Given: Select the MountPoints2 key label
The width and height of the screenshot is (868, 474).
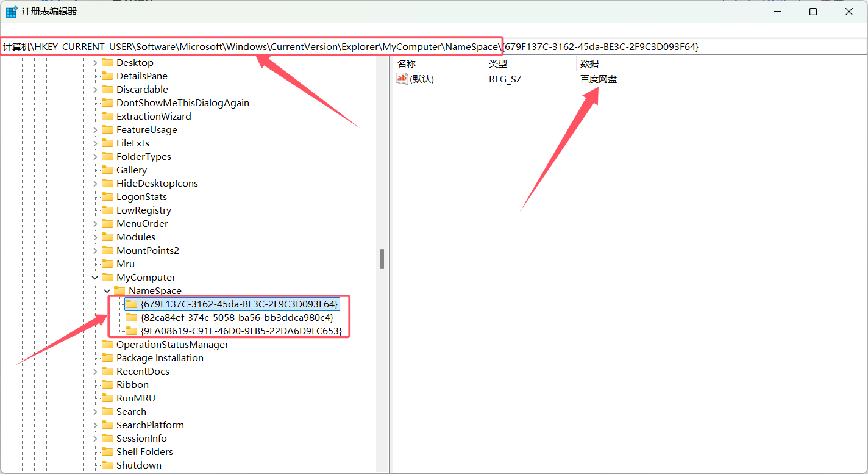Looking at the screenshot, I should (x=148, y=251).
